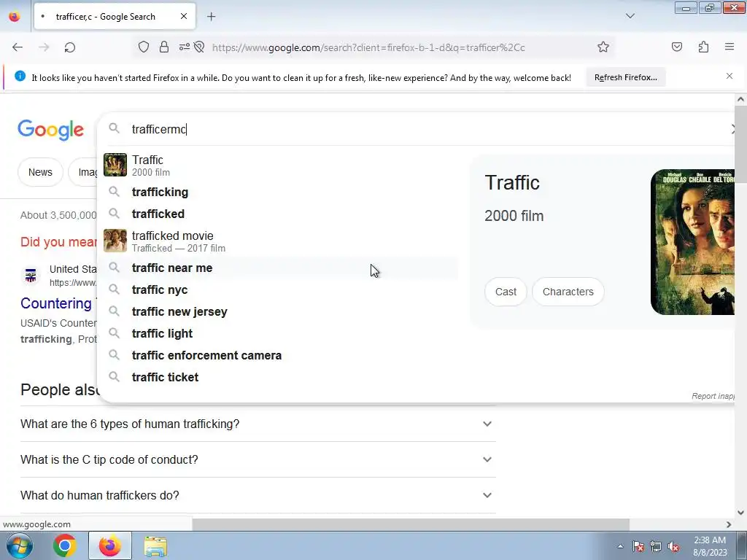Open the network status tray icon
This screenshot has height=560, width=747.
(656, 547)
